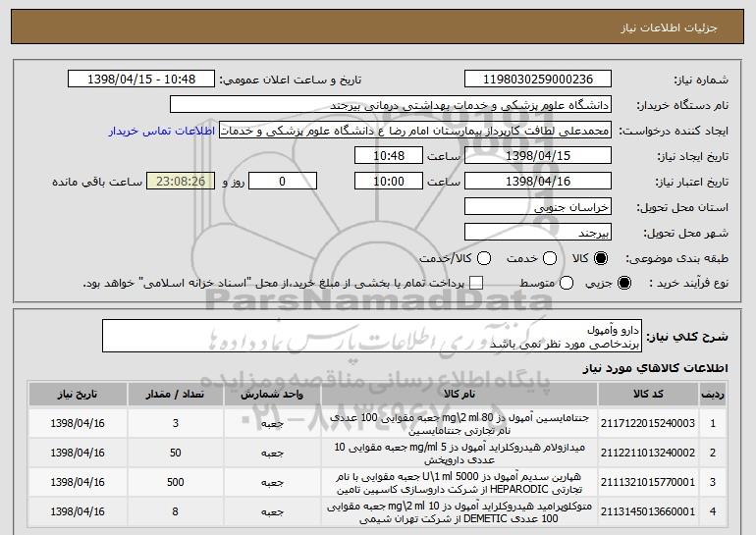Image resolution: width=756 pixels, height=535 pixels.
Task: Click the need date in Gentamicin row
Action: click(78, 424)
